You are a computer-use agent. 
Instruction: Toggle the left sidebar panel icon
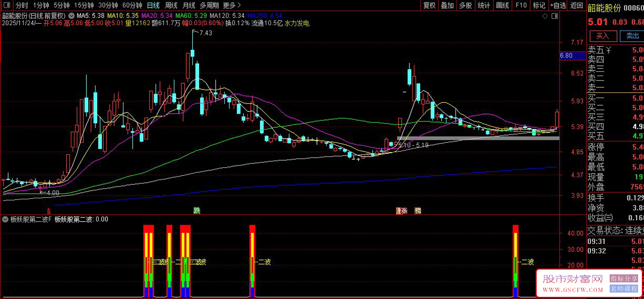[8, 5]
